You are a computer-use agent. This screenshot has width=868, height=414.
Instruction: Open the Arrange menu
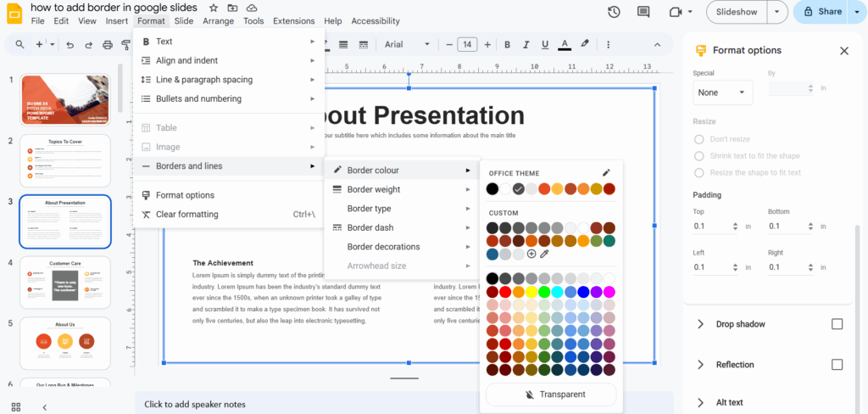pos(218,21)
